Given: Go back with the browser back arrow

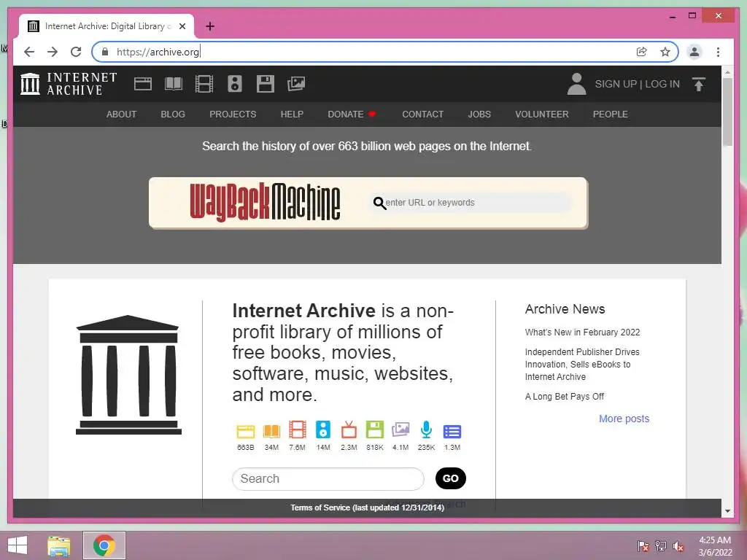Looking at the screenshot, I should 29,52.
